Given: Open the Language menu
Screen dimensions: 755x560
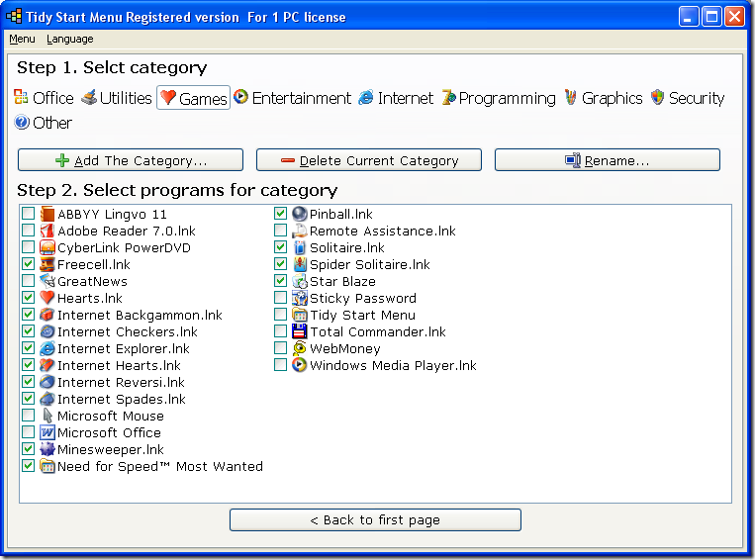Looking at the screenshot, I should click(70, 39).
